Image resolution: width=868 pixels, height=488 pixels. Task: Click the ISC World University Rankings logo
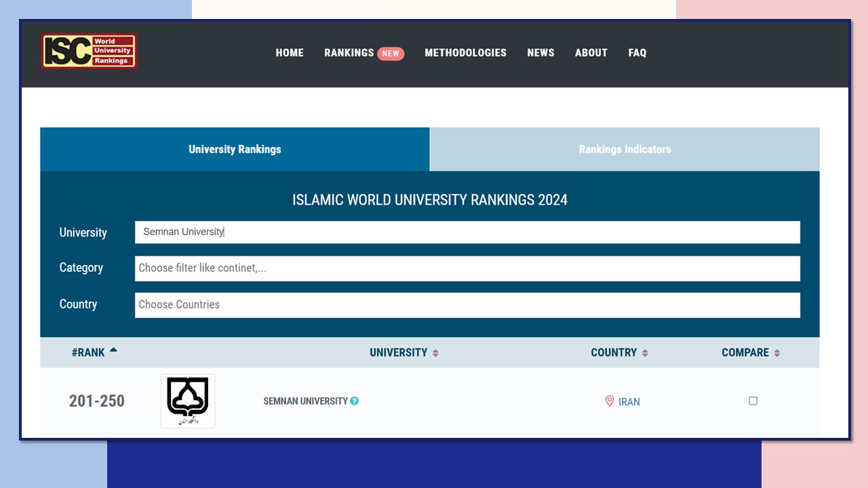click(x=89, y=52)
